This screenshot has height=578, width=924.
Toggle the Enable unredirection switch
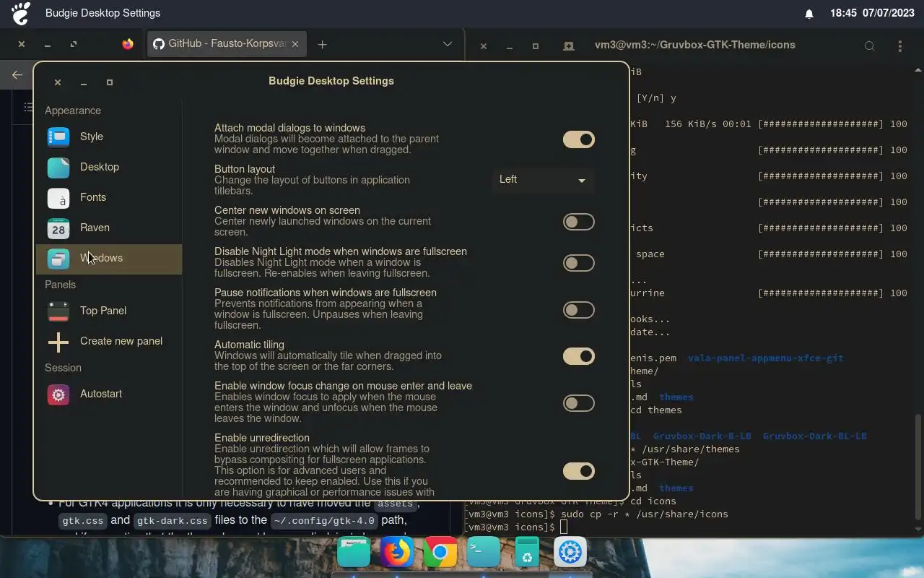click(579, 471)
